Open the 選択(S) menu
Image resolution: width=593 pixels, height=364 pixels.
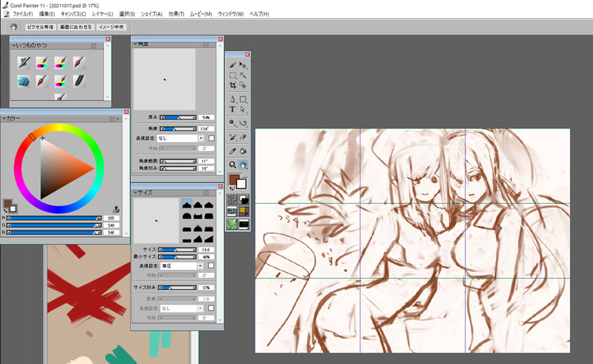[127, 14]
